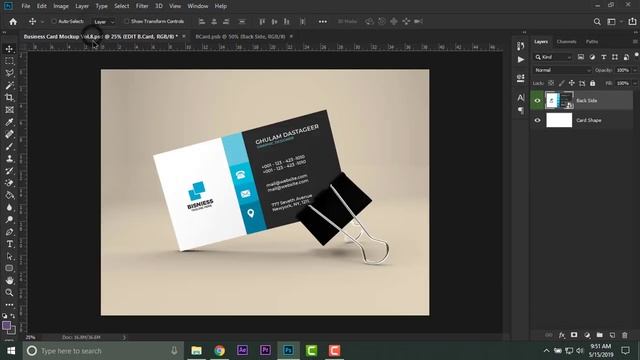This screenshot has width=640, height=360.
Task: Toggle filter for type layers
Action: pos(604,57)
